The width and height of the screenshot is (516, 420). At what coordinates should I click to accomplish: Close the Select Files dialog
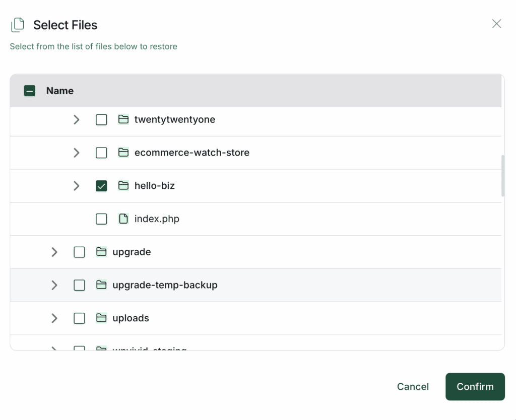pos(496,24)
